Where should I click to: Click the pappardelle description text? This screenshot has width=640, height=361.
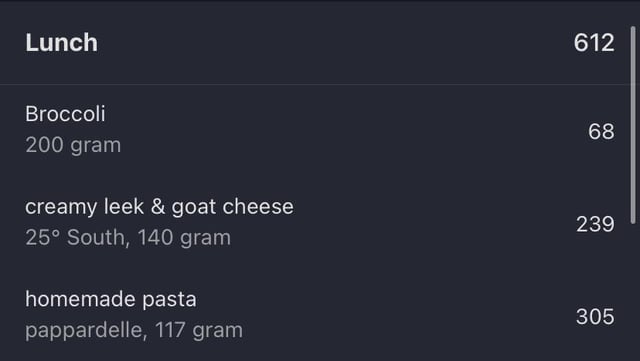[84, 330]
